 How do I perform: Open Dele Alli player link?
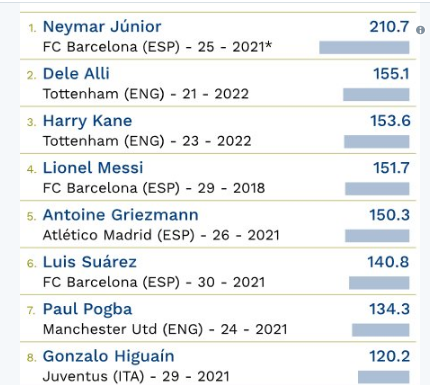point(76,74)
